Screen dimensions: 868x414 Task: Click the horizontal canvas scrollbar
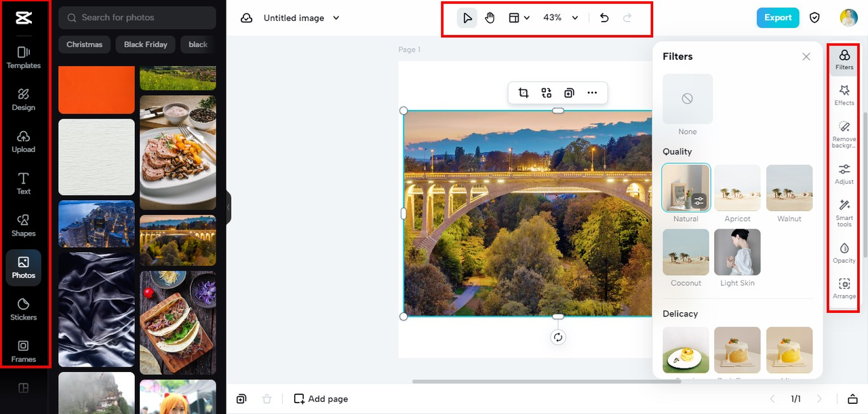(x=547, y=381)
